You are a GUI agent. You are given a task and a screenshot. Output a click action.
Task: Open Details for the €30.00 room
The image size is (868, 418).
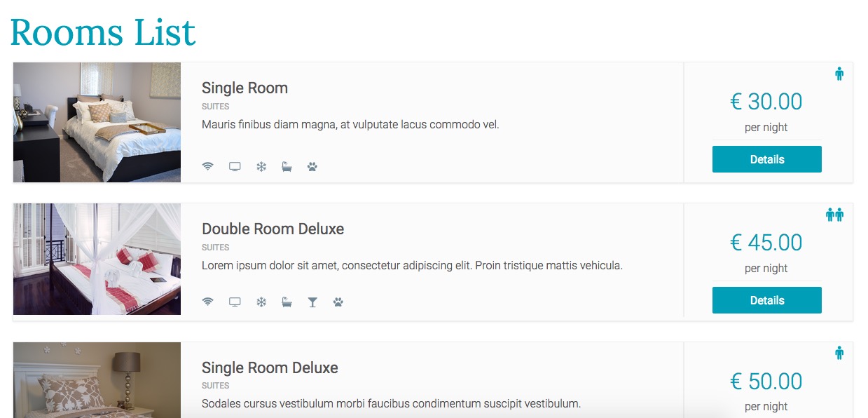pos(767,159)
